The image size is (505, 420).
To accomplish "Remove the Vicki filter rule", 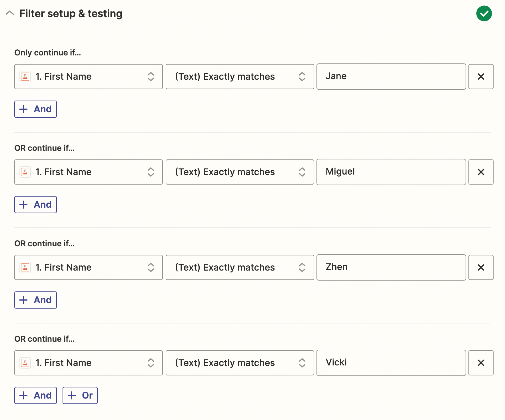I will tap(481, 363).
